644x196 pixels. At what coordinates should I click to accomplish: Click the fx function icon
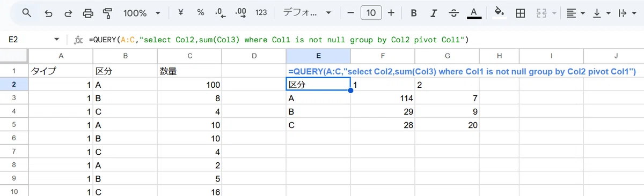pyautogui.click(x=78, y=40)
